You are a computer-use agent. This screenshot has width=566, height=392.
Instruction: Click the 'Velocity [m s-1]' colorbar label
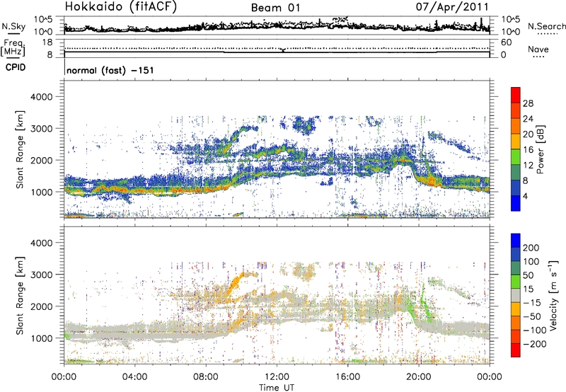click(555, 295)
